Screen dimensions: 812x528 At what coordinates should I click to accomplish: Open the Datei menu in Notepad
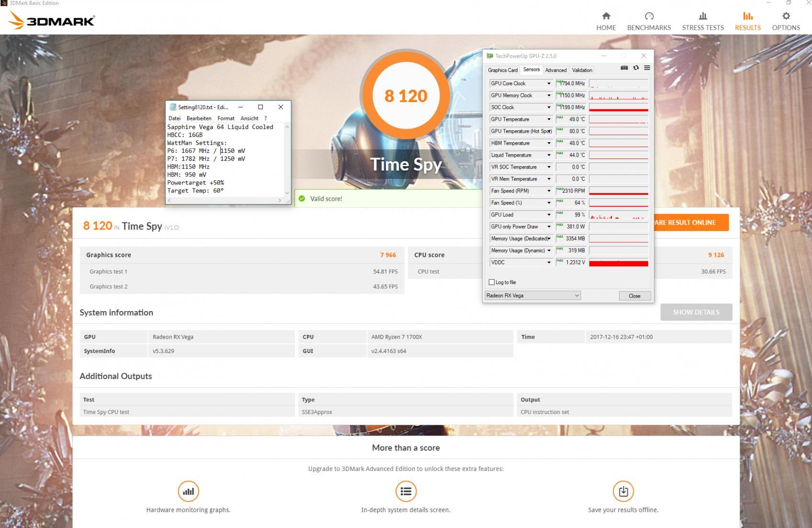click(x=174, y=118)
